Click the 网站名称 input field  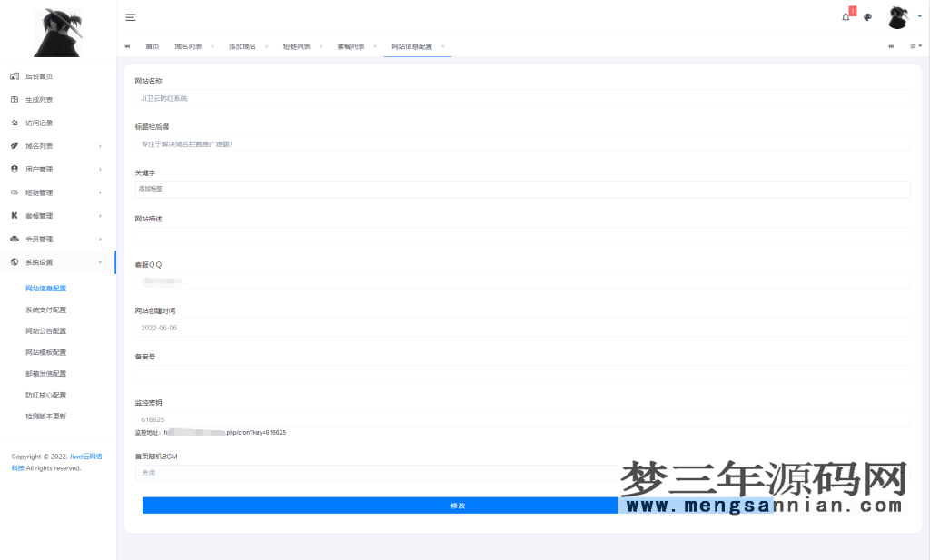(525, 97)
